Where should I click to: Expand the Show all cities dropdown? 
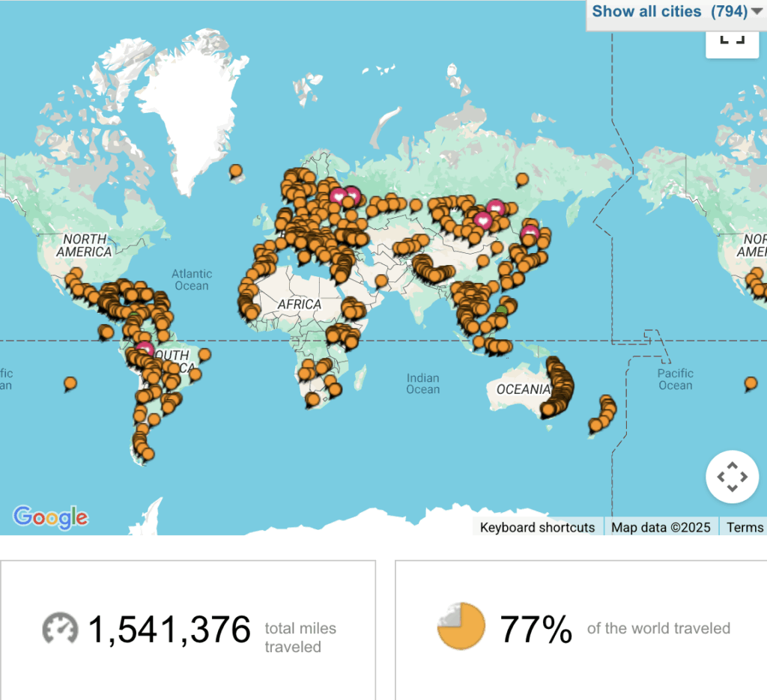677,12
